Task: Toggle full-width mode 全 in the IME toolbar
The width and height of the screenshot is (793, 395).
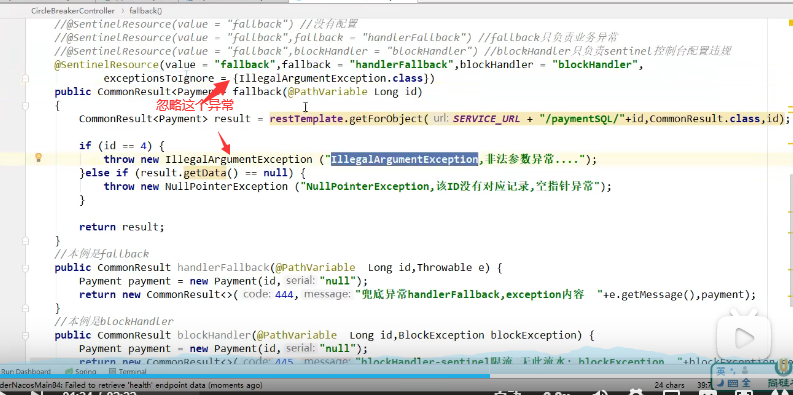Action: (x=746, y=383)
